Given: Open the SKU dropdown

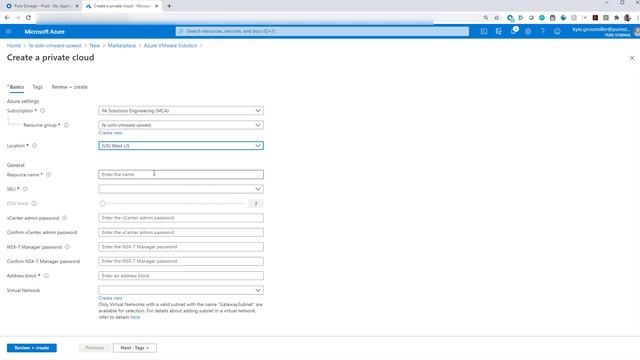Looking at the screenshot, I should [x=181, y=189].
